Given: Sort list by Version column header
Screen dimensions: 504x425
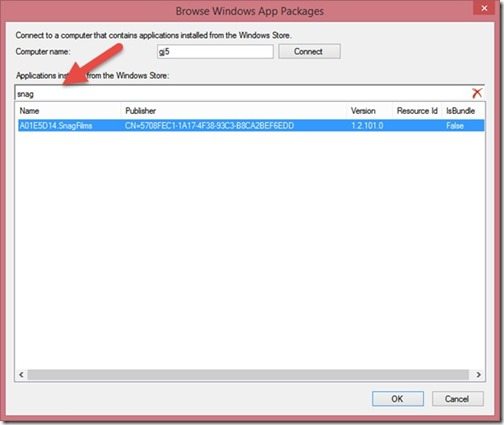Looking at the screenshot, I should click(x=363, y=111).
